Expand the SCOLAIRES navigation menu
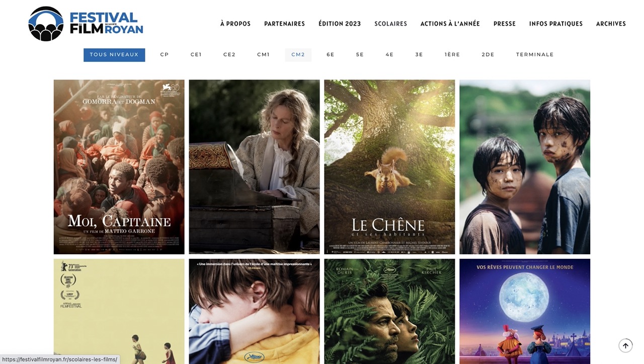Image resolution: width=644 pixels, height=364 pixels. [x=391, y=24]
